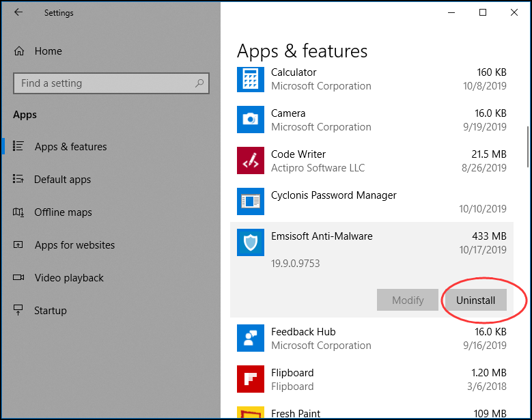Click the Code Writer app icon
The width and height of the screenshot is (532, 420).
(x=251, y=160)
